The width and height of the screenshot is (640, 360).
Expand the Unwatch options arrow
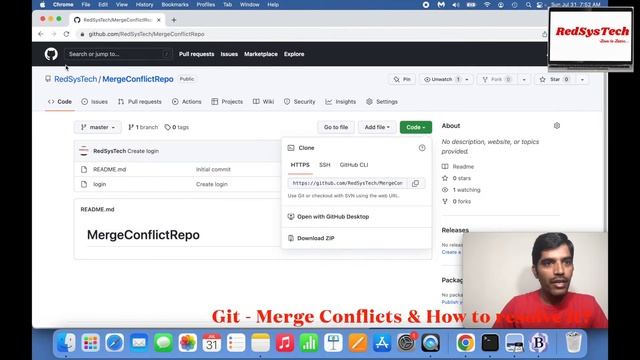point(467,79)
